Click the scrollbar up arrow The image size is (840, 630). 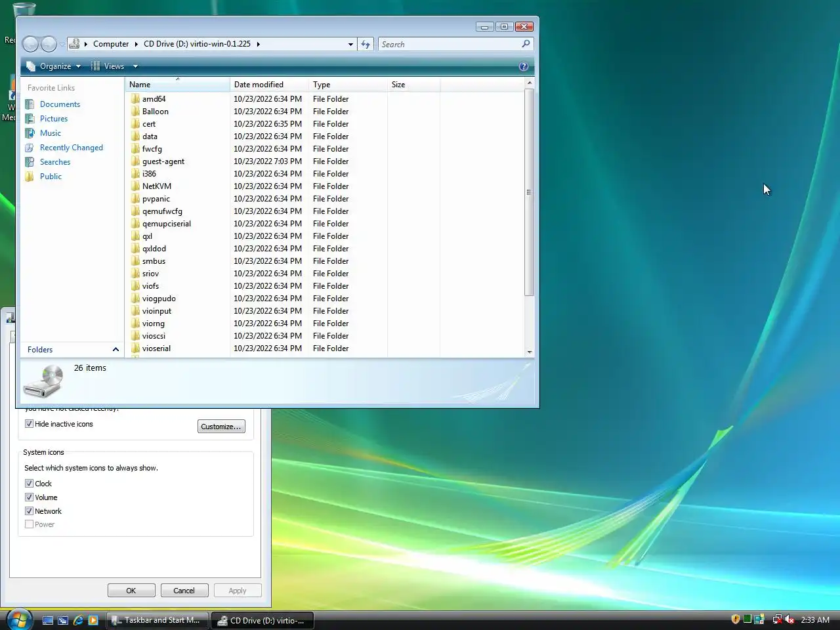tap(529, 83)
